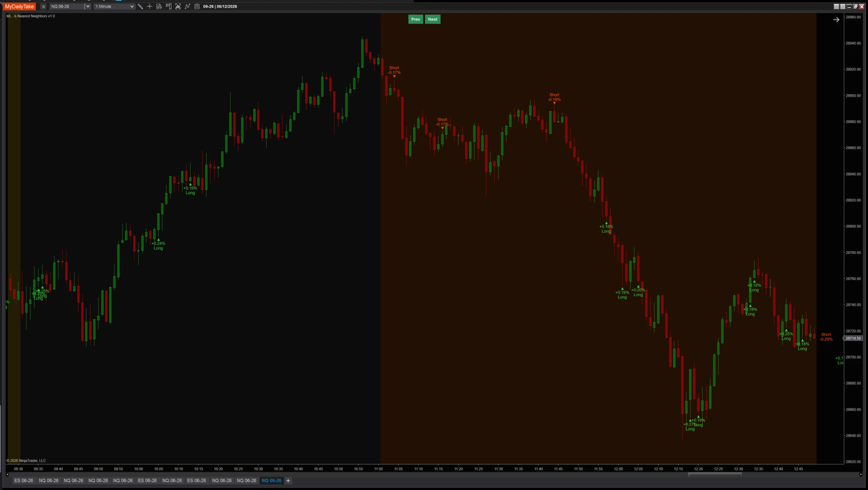Viewport: 868px width, 490px height.
Task: Open the instrument selector dropdown arrow
Action: pyautogui.click(x=88, y=6)
